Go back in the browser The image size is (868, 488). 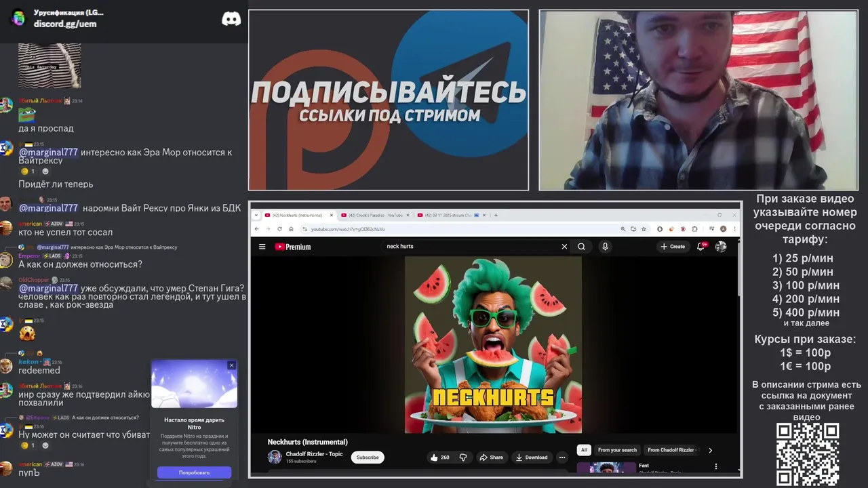256,229
